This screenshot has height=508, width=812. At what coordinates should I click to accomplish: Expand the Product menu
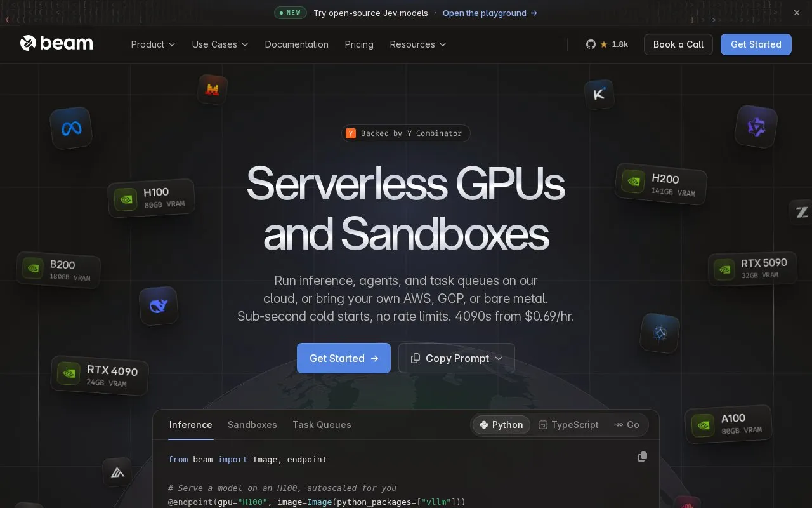[x=153, y=44]
